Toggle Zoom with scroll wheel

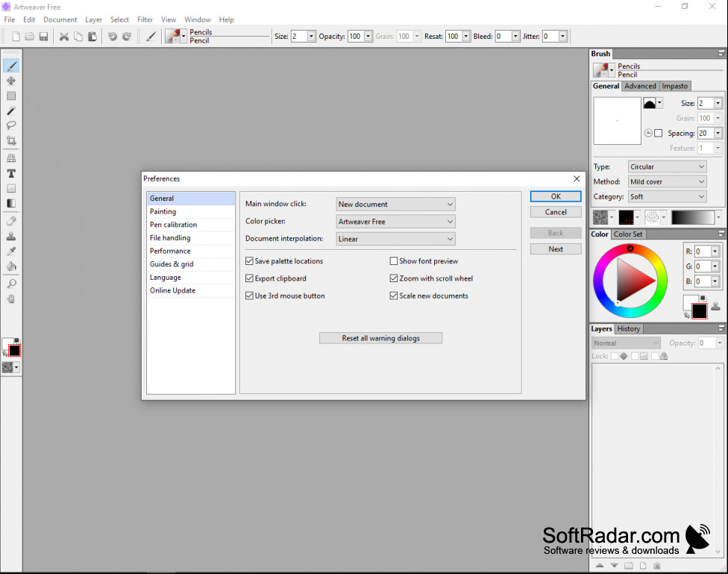394,278
